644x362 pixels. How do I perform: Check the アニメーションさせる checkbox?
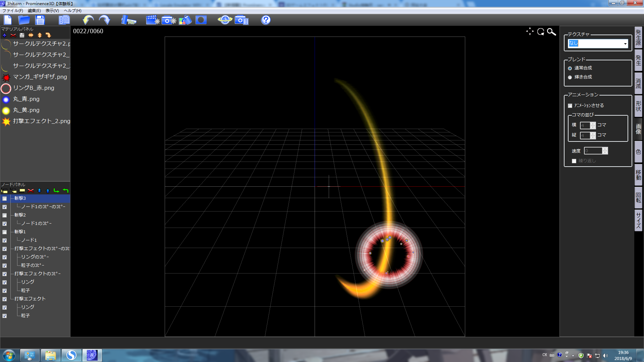570,106
